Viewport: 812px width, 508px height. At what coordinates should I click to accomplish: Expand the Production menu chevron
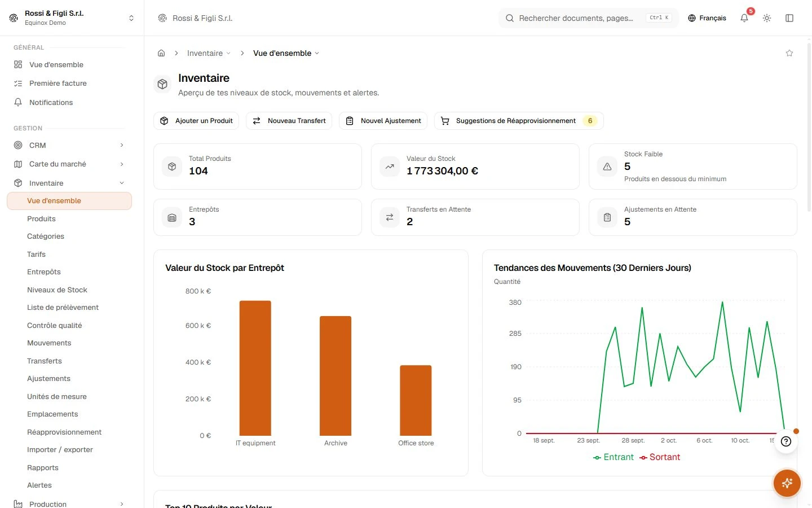tap(122, 504)
